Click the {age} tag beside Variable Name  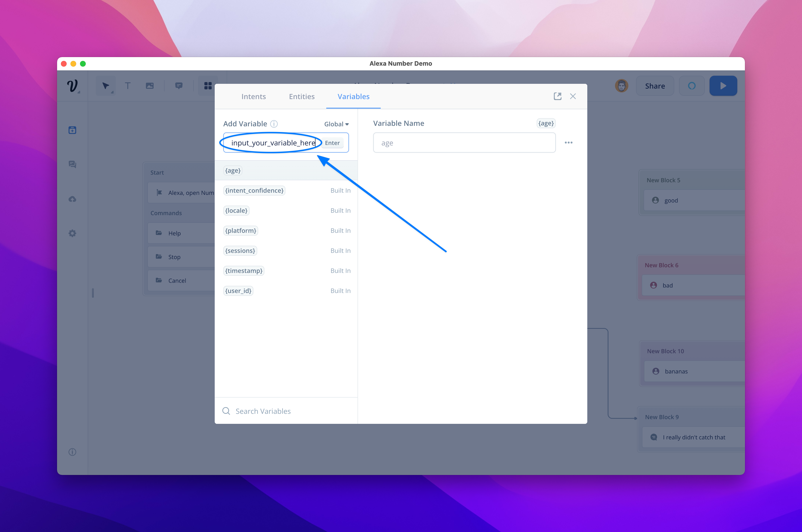[546, 123]
